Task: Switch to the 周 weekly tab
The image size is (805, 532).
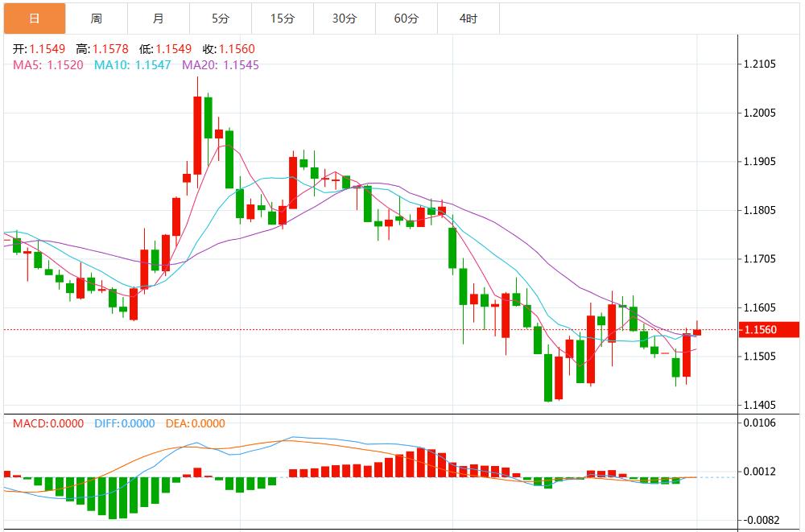Action: tap(96, 18)
